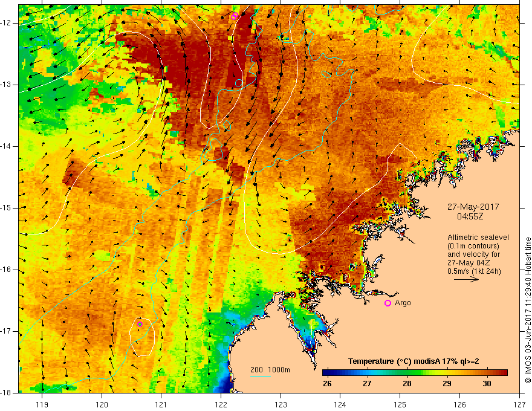Click the longitude label '127'
Viewport: 532px width, 411px height.
click(x=519, y=404)
